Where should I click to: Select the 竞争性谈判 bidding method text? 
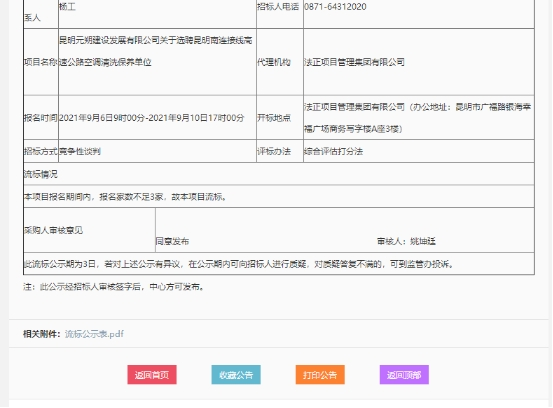(x=80, y=151)
